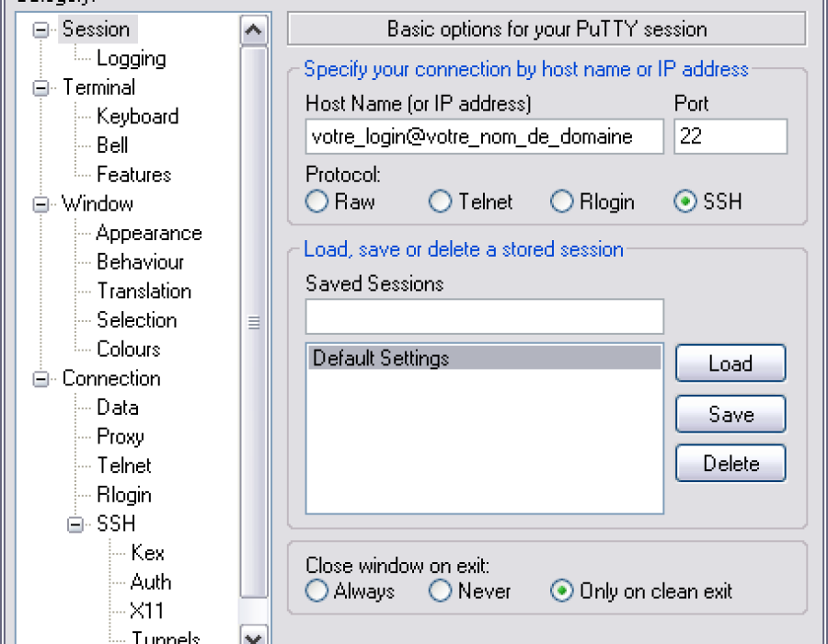Open Keyboard settings
828x644 pixels.
pyautogui.click(x=137, y=117)
